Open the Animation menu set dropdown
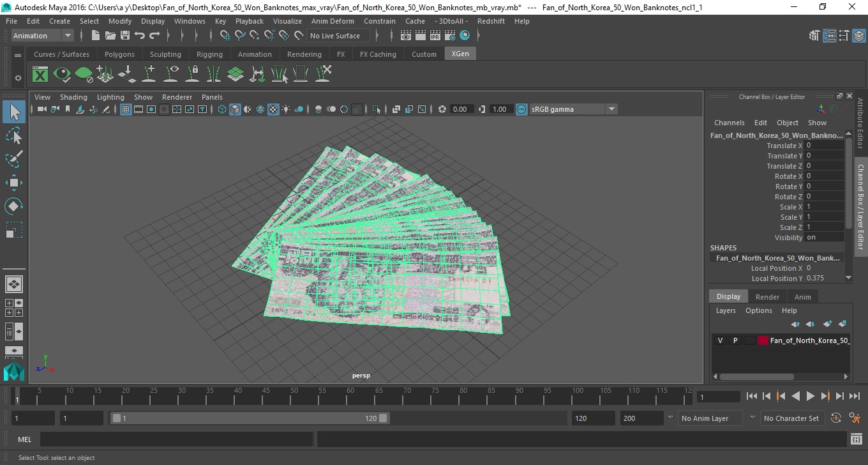This screenshot has width=868, height=465. (43, 36)
